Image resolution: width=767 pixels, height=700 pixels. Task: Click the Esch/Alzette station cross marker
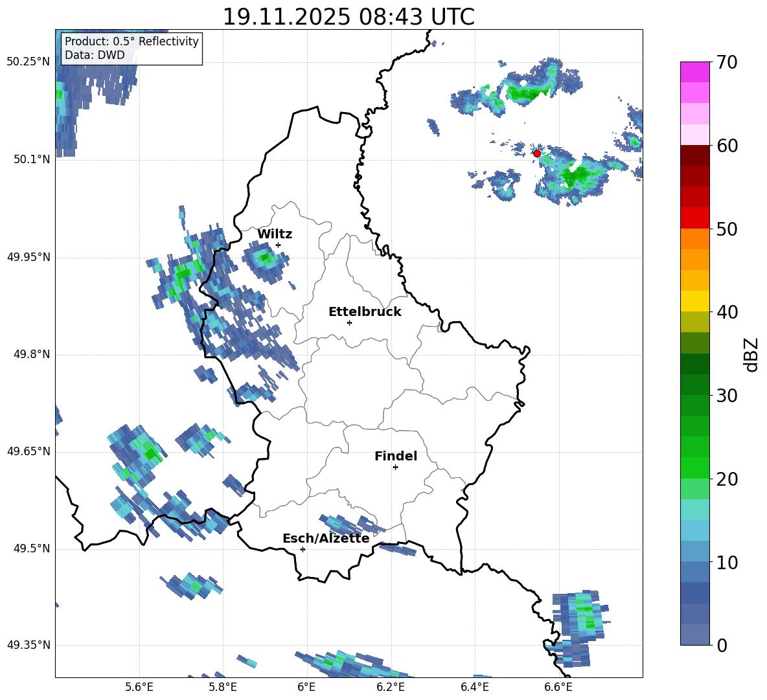303,549
